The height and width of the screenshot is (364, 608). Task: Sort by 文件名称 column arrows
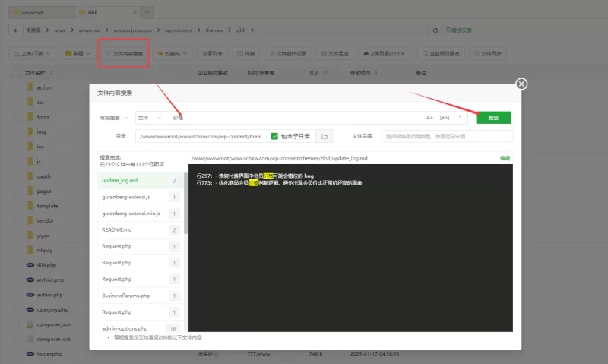[x=51, y=73]
